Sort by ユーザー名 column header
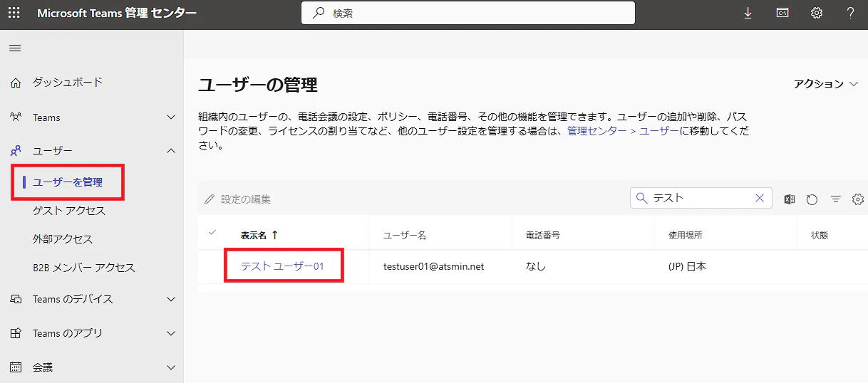Image resolution: width=868 pixels, height=383 pixels. (405, 235)
